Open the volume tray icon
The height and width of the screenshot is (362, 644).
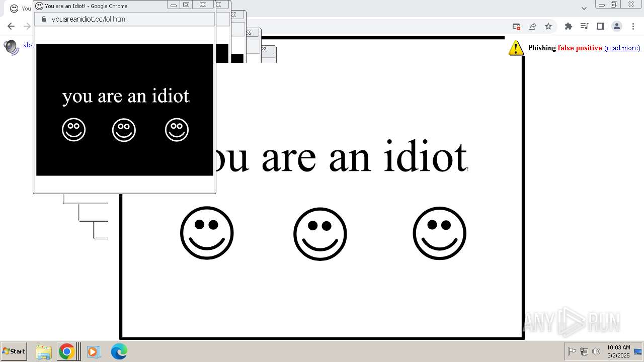[596, 351]
